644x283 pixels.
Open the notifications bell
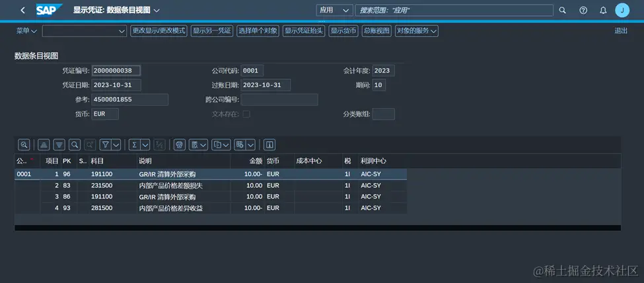[x=603, y=11]
